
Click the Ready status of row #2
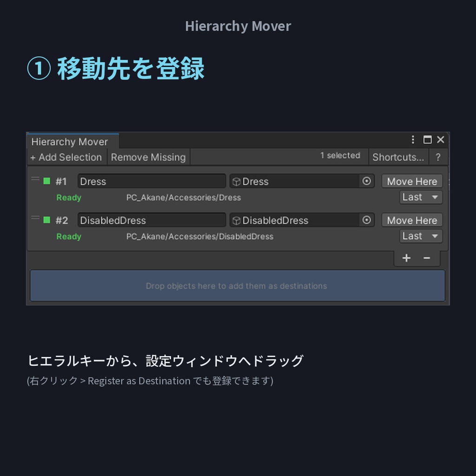(69, 237)
